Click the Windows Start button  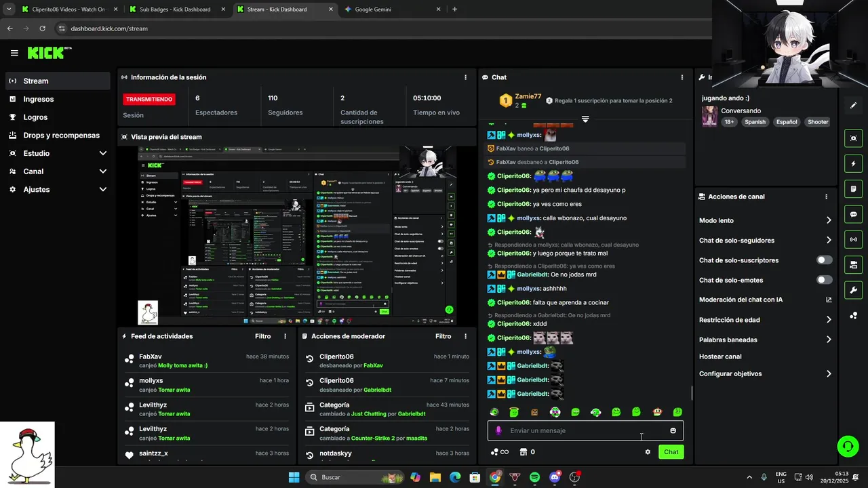pyautogui.click(x=294, y=477)
